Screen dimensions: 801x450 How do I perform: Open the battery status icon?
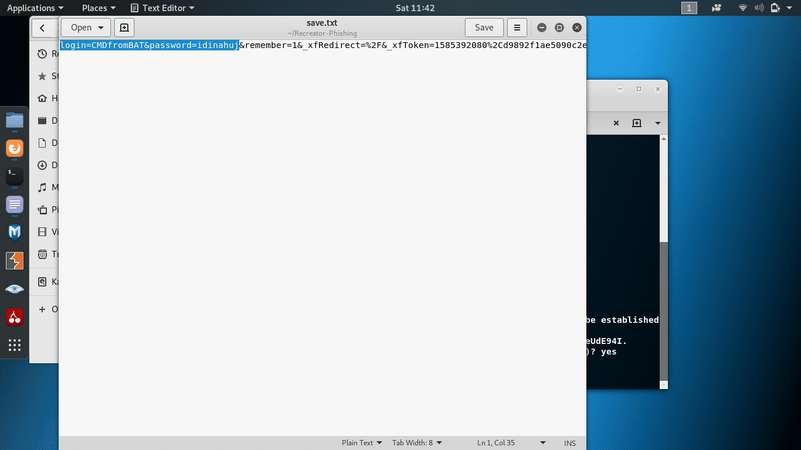click(x=775, y=8)
